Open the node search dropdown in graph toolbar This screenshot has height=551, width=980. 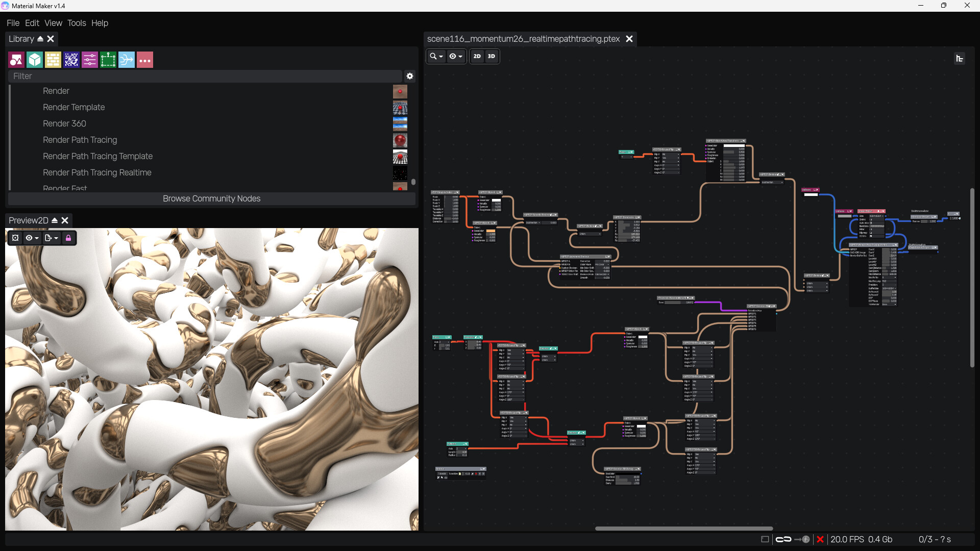pos(436,56)
